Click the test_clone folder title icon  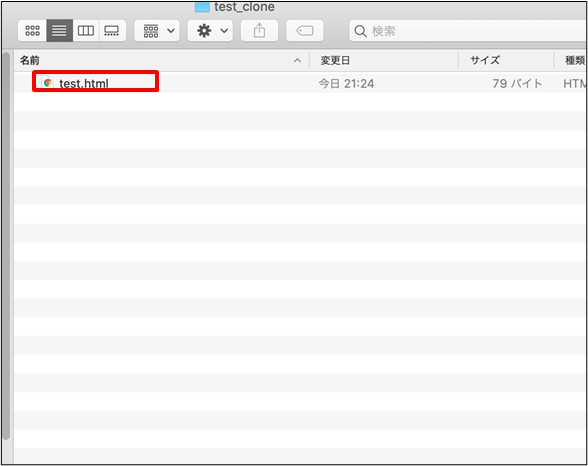[x=202, y=6]
